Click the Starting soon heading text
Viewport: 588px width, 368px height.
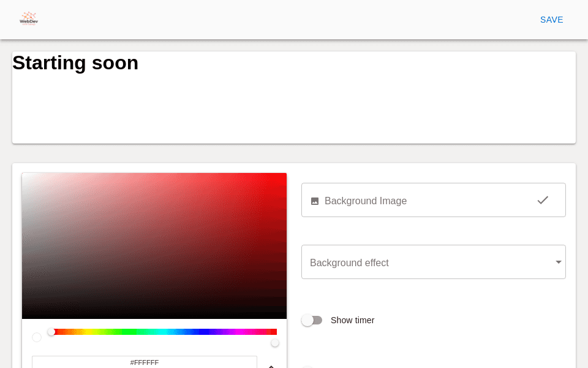[x=75, y=63]
